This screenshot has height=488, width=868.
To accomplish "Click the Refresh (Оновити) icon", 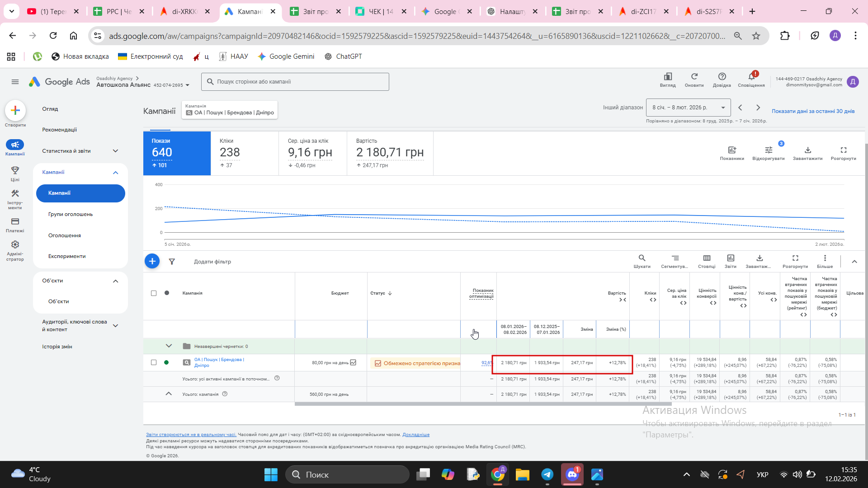I will (694, 77).
